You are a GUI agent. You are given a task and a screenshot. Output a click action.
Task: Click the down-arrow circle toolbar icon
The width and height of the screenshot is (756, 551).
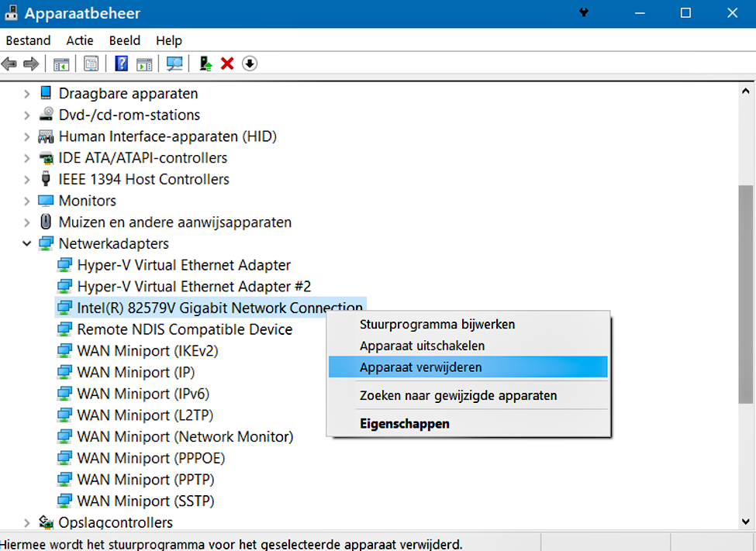click(x=249, y=64)
